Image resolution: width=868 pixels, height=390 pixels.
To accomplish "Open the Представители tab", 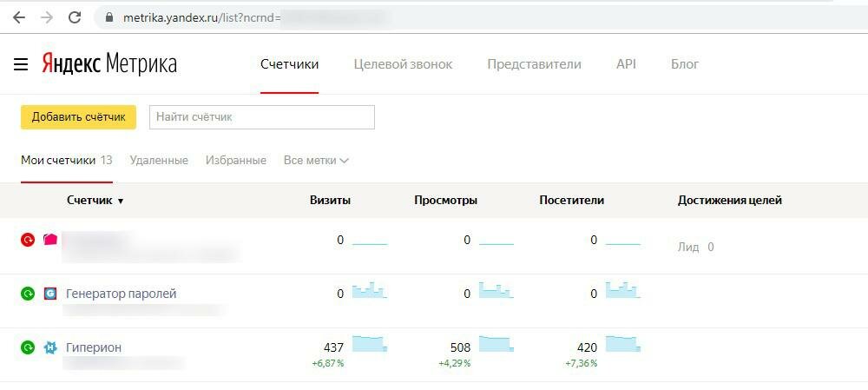I will [x=534, y=64].
